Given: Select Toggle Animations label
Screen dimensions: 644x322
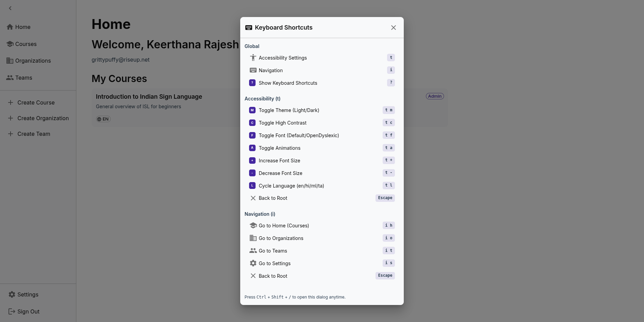Looking at the screenshot, I should (x=279, y=148).
